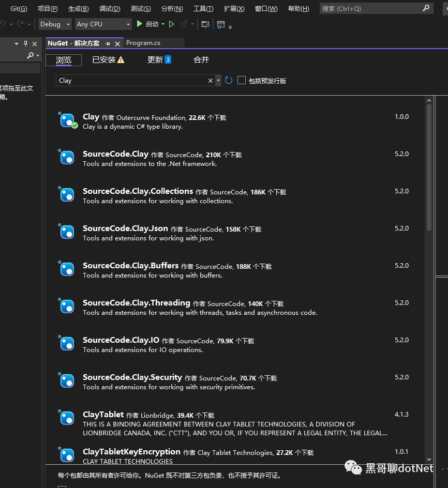This screenshot has width=448, height=488.
Task: Open the left panel window position dropdown
Action: click(17, 44)
